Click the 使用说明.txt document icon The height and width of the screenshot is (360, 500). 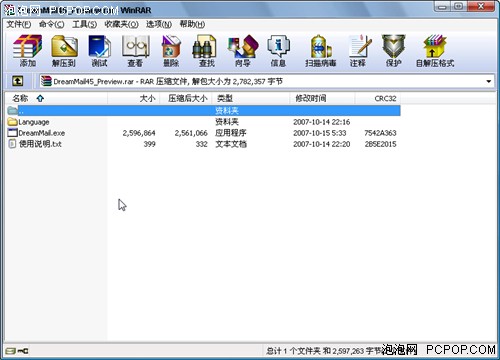click(12, 144)
